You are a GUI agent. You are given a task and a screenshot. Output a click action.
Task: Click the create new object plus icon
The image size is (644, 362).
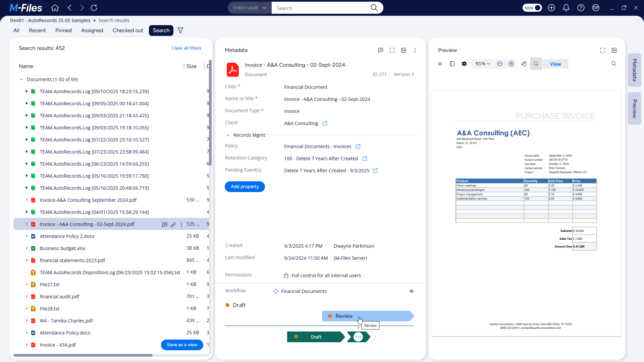(551, 8)
